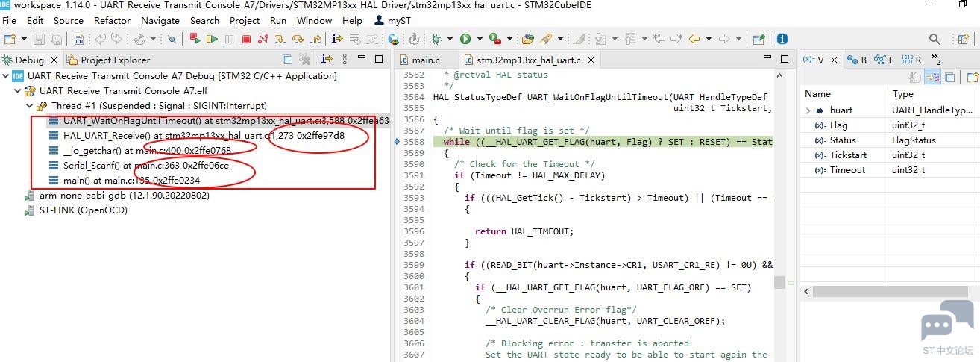Image resolution: width=980 pixels, height=362 pixels.
Task: Select the arm-none-eabi-gdb process entry
Action: (117, 196)
